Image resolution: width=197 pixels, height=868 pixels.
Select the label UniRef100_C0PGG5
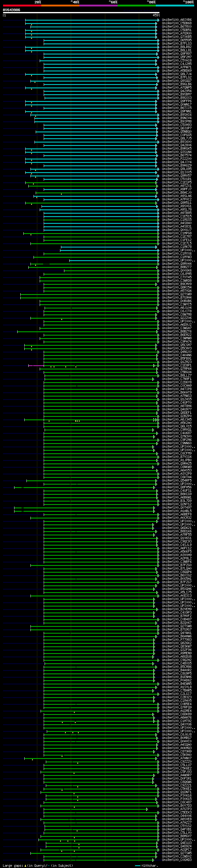pyautogui.click(x=177, y=135)
